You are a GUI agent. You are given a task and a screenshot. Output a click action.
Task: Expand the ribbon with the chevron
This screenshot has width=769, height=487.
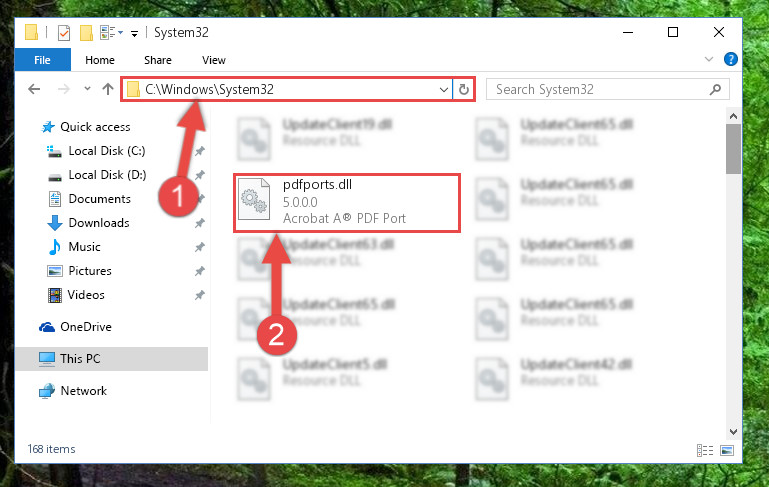click(x=709, y=59)
